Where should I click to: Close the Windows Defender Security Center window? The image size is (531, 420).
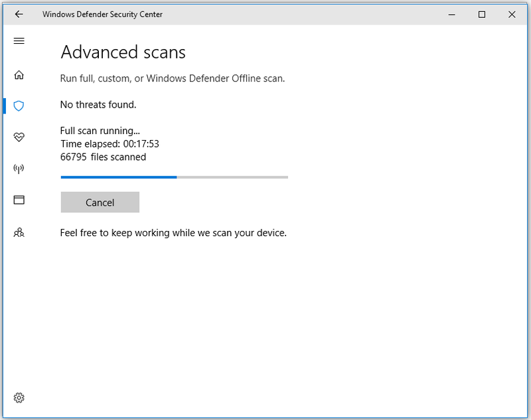512,15
